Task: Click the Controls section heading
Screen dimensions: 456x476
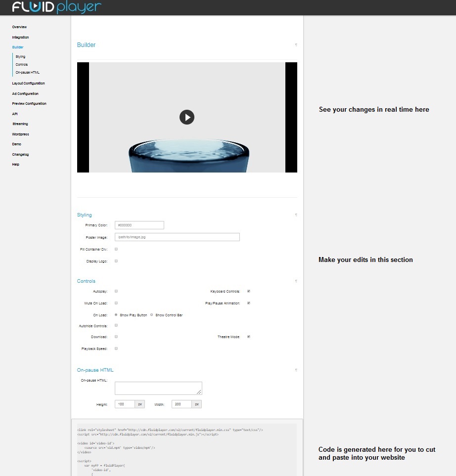Action: [86, 281]
